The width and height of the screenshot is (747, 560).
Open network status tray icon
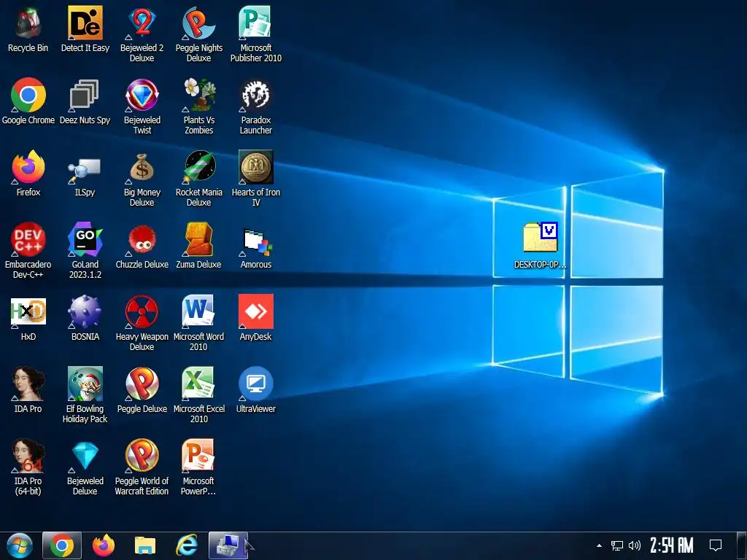click(617, 545)
